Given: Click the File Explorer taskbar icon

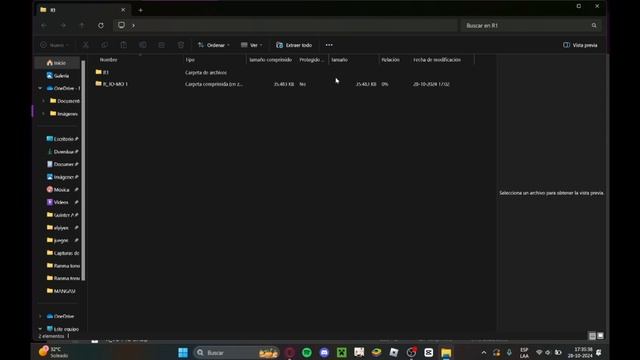Looking at the screenshot, I should pyautogui.click(x=446, y=352).
